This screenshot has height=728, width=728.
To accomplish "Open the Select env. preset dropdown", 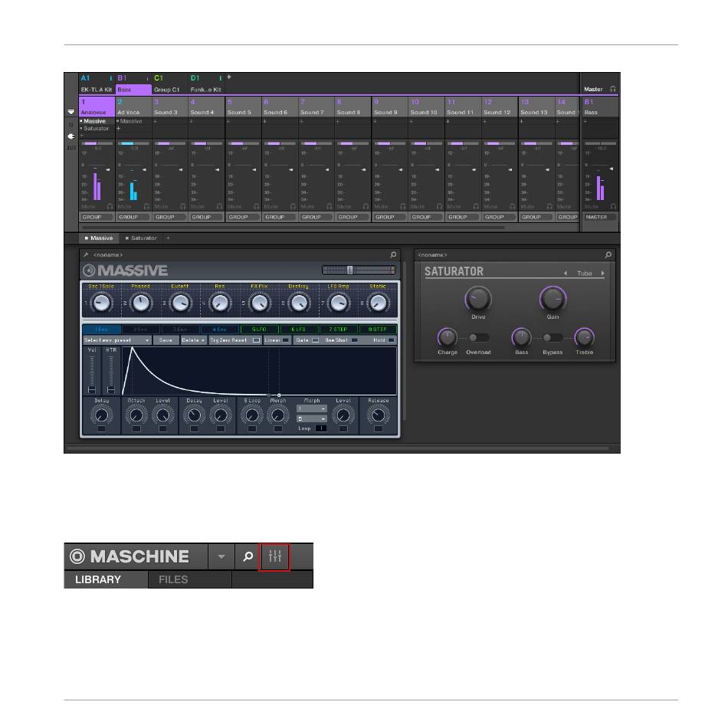I will [117, 340].
